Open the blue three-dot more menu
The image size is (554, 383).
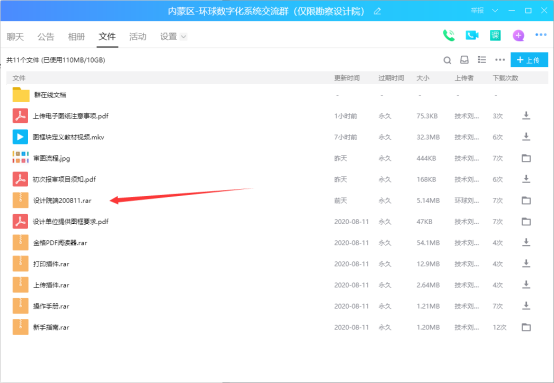click(541, 35)
